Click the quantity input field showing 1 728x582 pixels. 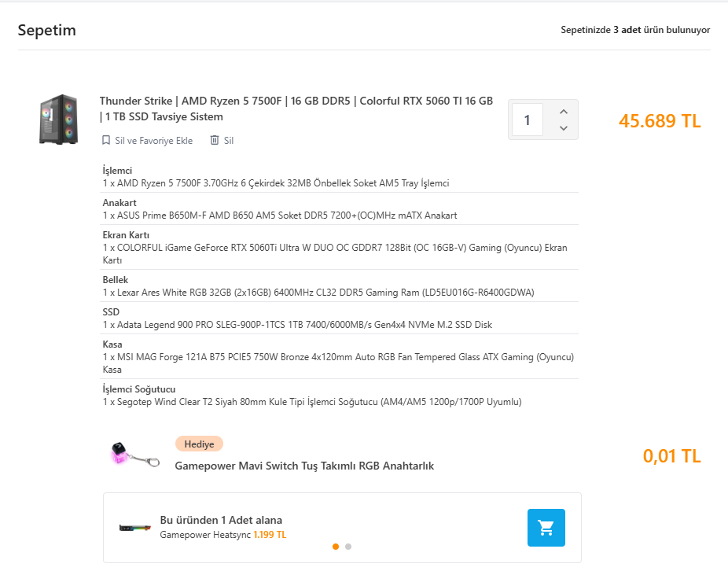click(528, 120)
